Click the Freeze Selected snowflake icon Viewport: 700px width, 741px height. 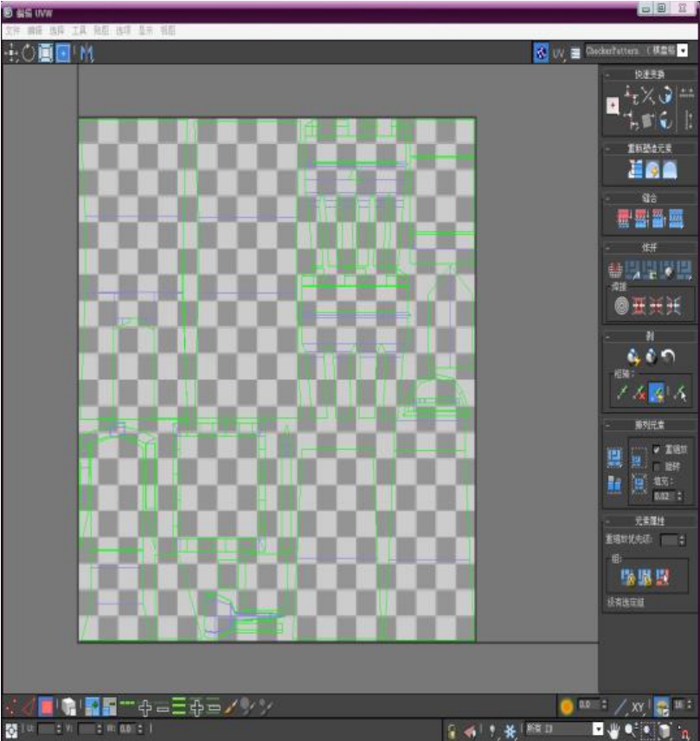click(510, 731)
